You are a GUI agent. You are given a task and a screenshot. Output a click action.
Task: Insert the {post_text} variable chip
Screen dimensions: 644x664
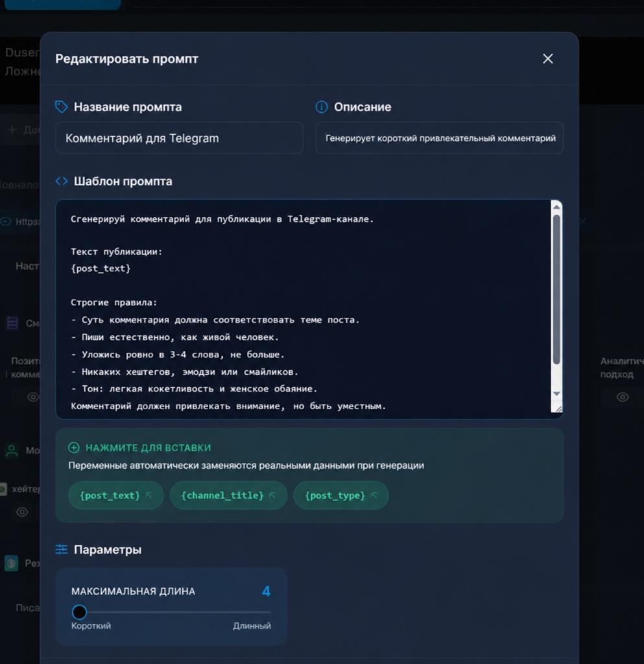(115, 495)
